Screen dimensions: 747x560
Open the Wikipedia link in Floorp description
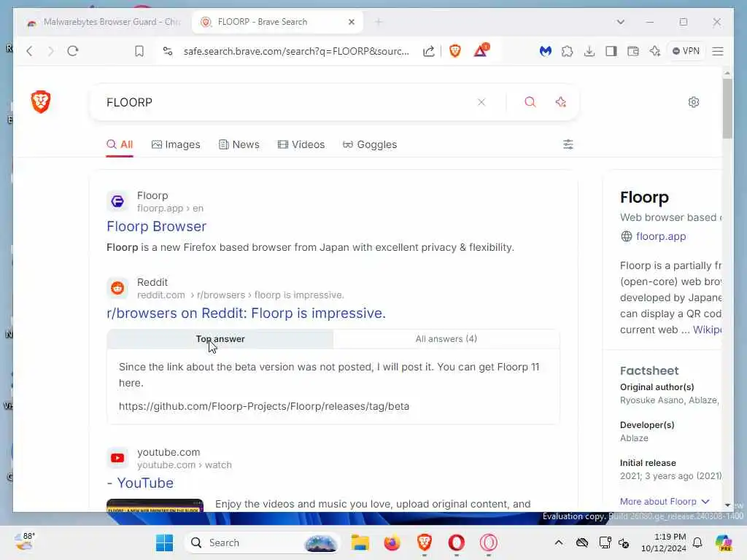[707, 330]
